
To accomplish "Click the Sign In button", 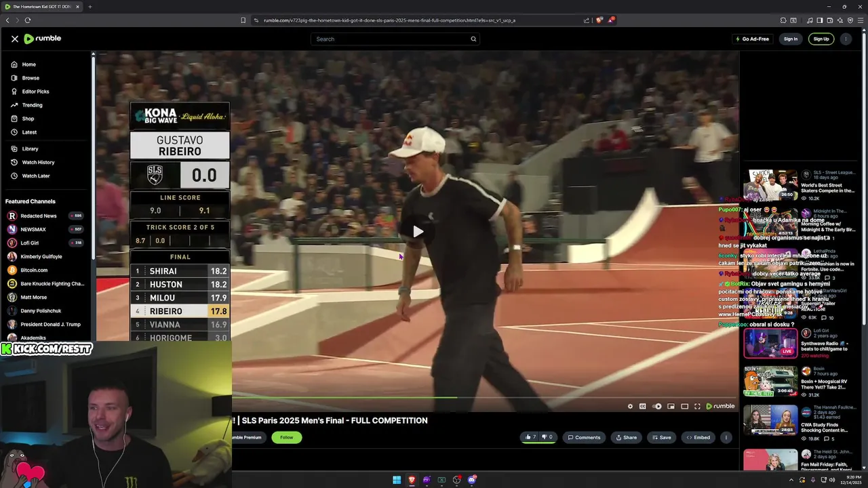I will [791, 39].
